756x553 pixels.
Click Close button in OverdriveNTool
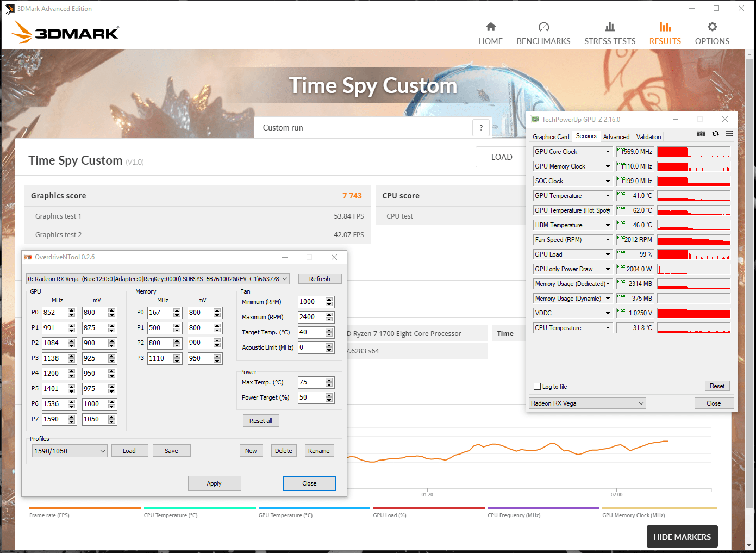pyautogui.click(x=309, y=483)
